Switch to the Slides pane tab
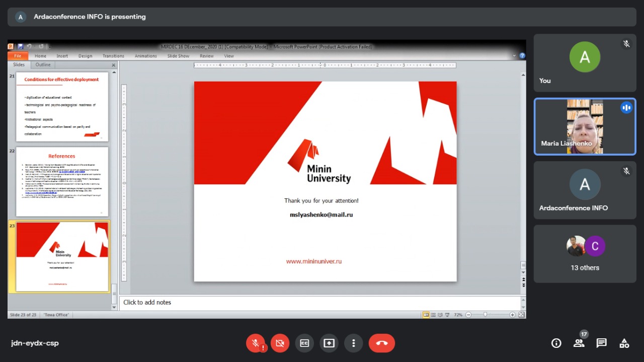644x362 pixels. point(19,65)
